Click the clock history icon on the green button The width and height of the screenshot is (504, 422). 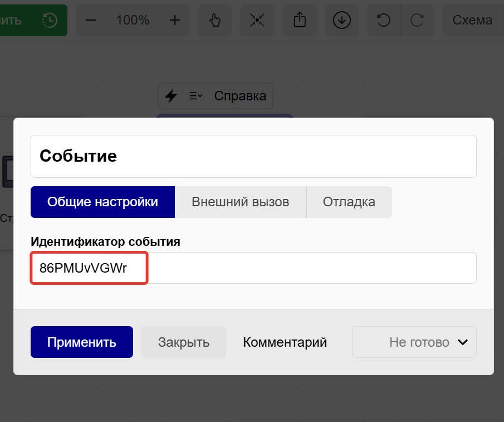(x=50, y=20)
